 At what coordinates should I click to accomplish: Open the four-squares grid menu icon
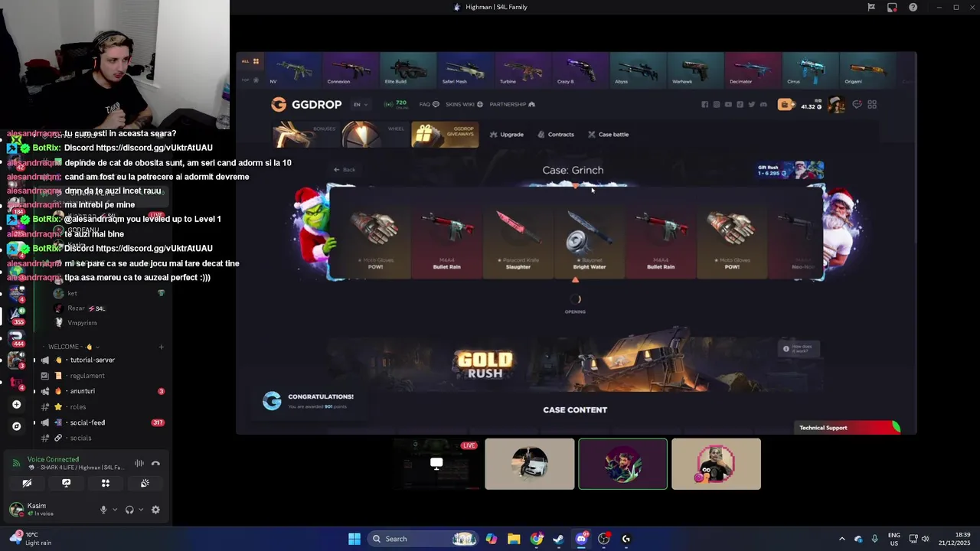click(872, 104)
